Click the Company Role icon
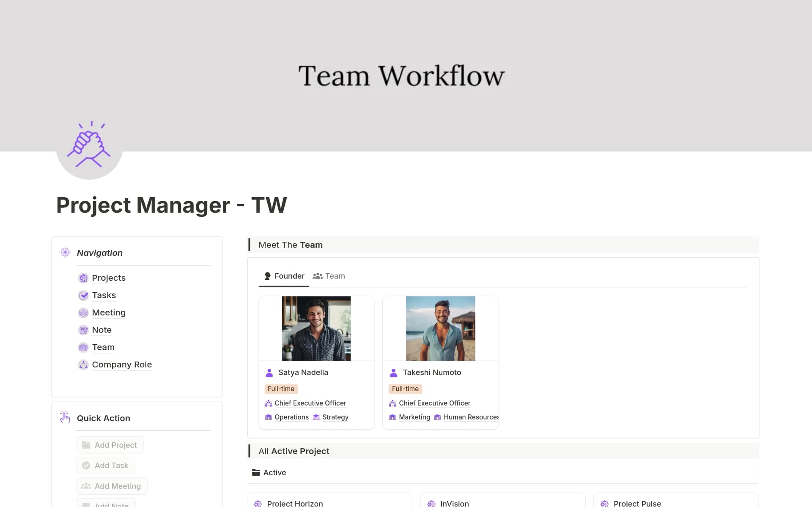 coord(83,364)
